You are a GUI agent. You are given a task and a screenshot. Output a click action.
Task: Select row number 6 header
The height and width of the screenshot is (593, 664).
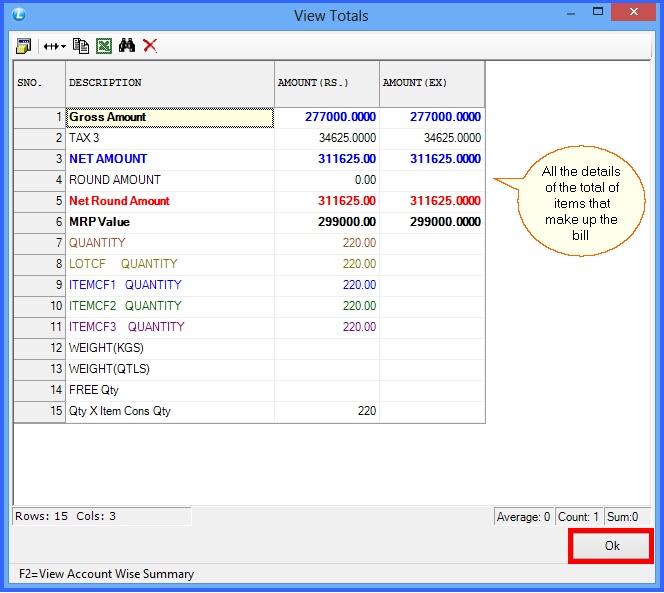point(39,222)
